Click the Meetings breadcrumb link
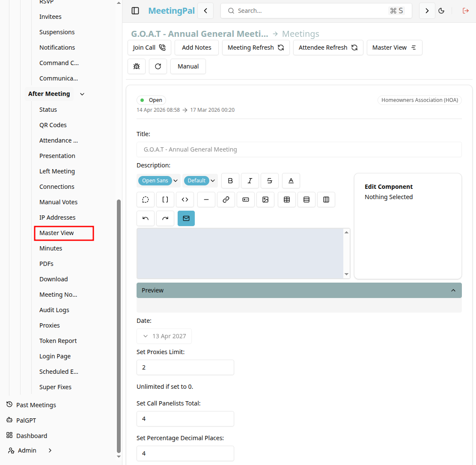The image size is (476, 465). click(x=300, y=34)
